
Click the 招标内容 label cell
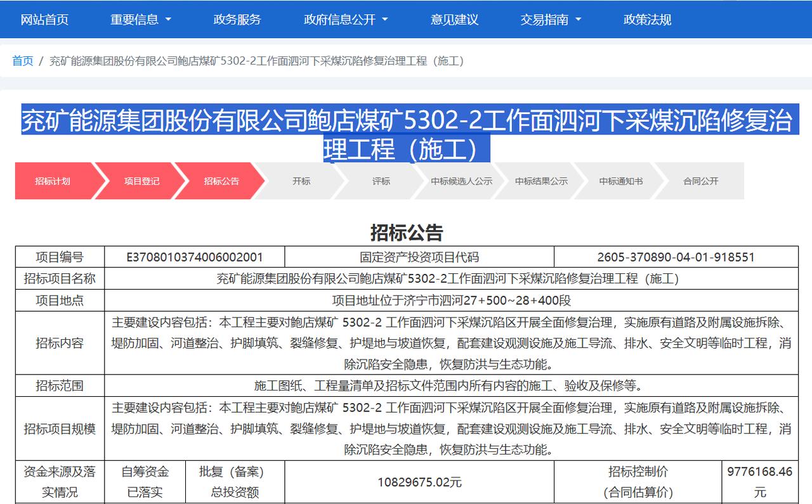point(60,343)
